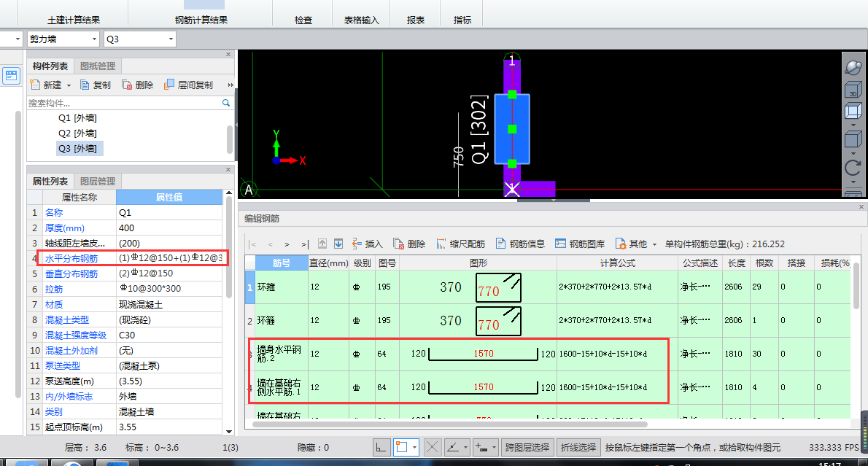This screenshot has width=868, height=466.
Task: Open 钢筋信息 (rebar info)
Action: coord(520,244)
